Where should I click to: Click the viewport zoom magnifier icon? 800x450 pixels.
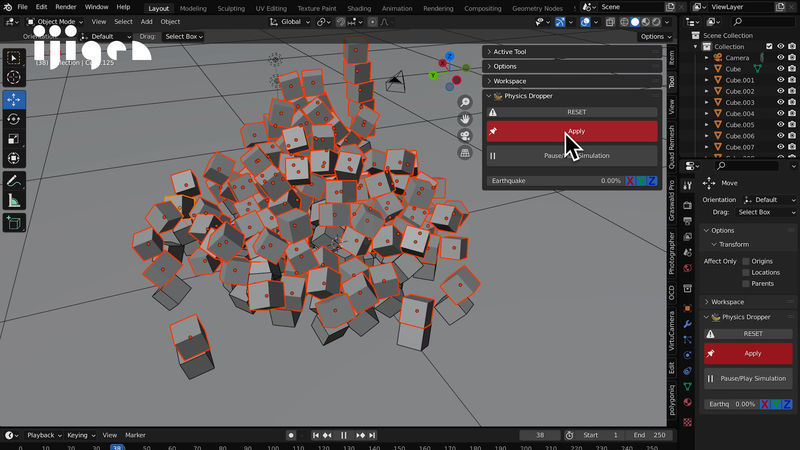tap(465, 103)
